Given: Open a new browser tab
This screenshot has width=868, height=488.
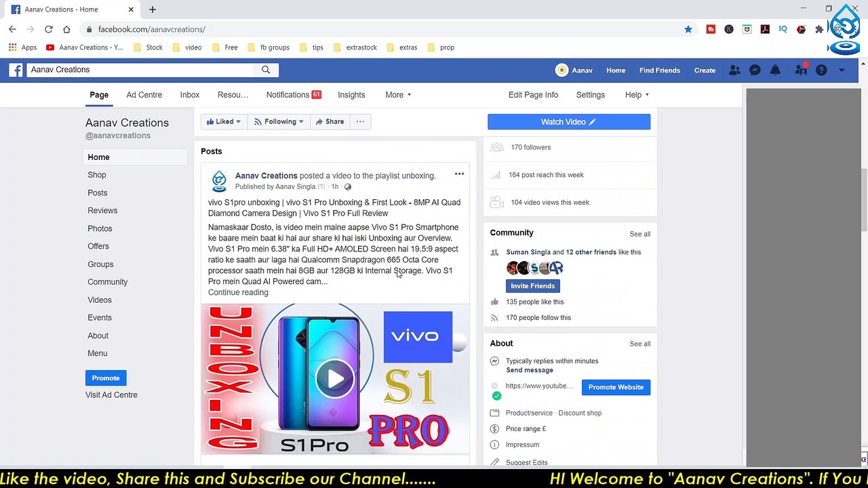Looking at the screenshot, I should [x=153, y=9].
